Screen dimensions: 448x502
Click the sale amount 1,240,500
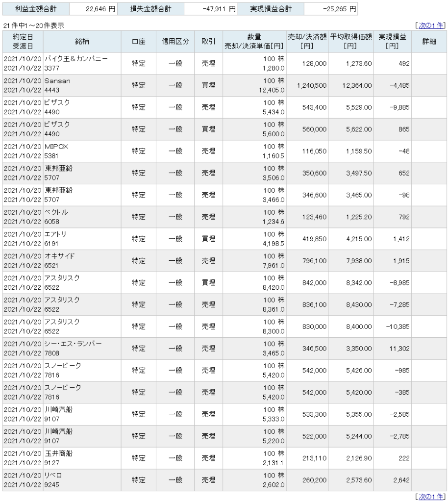click(x=312, y=85)
